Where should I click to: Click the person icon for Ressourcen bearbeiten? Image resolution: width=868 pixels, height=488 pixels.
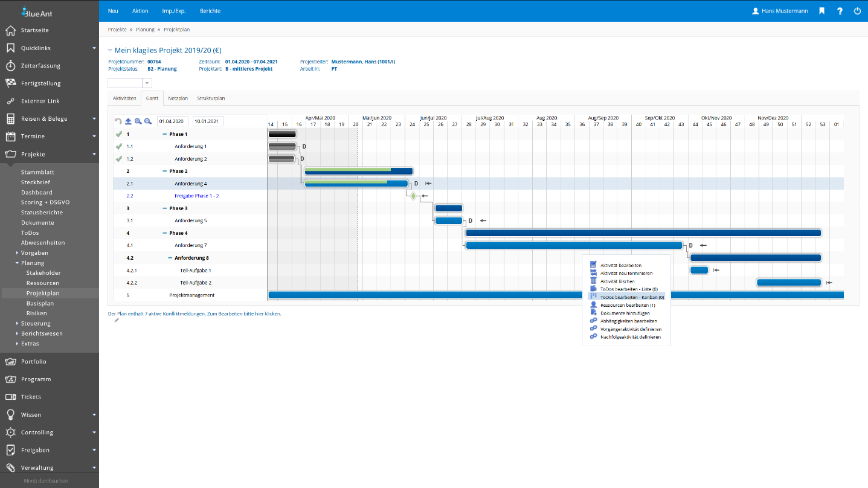click(593, 305)
